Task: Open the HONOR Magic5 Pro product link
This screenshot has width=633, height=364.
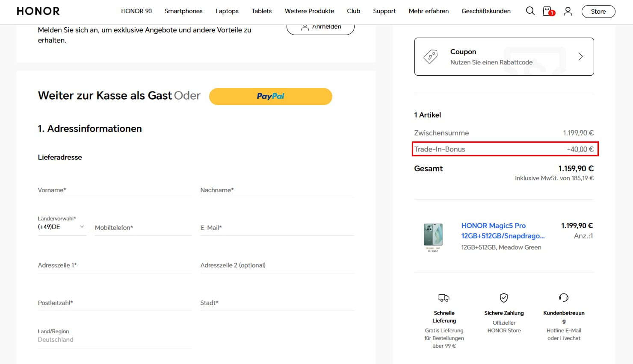Action: coord(503,231)
